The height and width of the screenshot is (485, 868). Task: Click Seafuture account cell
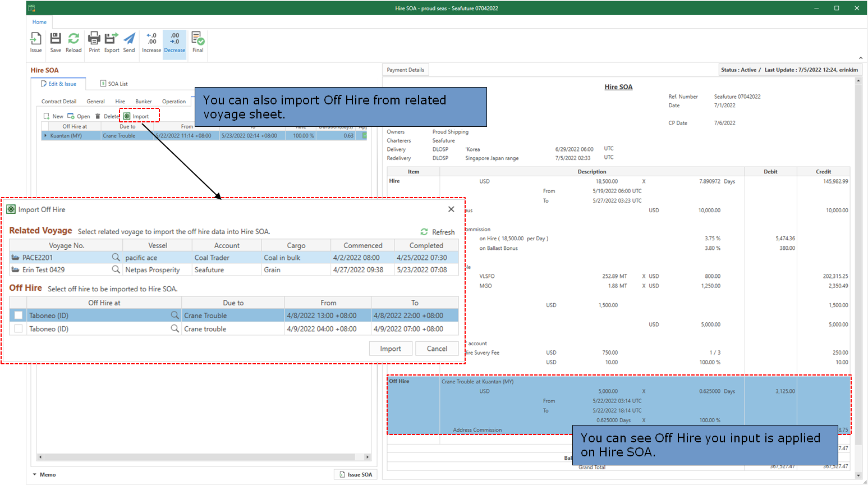click(227, 270)
